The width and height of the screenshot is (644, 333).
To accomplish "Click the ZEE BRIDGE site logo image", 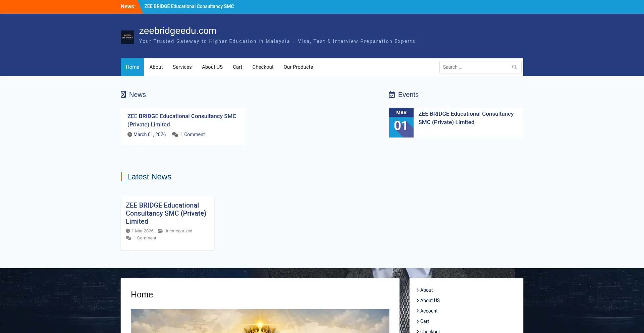I will tap(127, 37).
